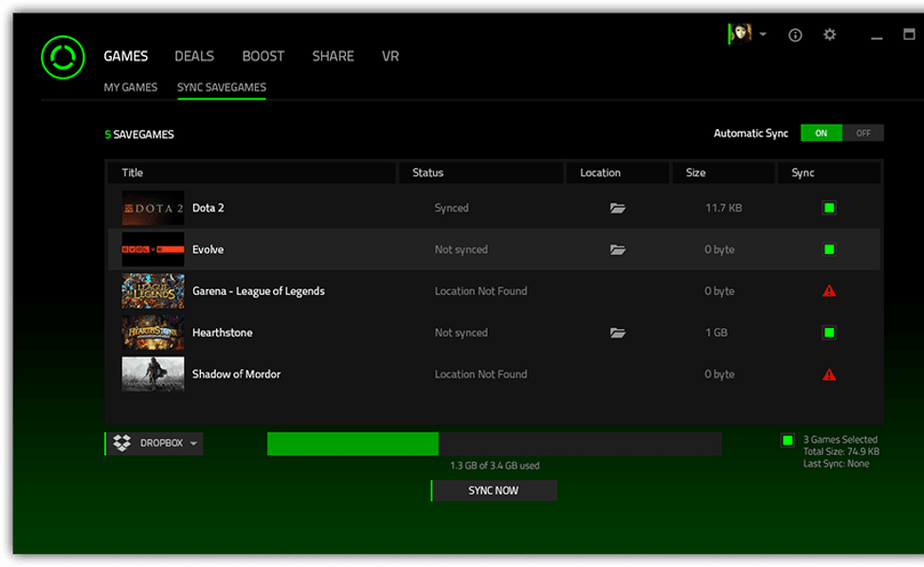Toggle the Hearthstone sync checkbox

[828, 333]
